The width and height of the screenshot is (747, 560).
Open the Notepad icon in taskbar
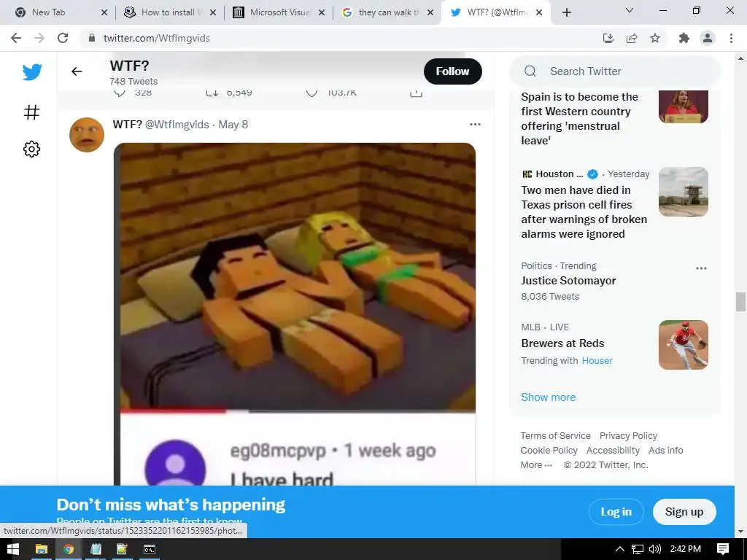96,549
